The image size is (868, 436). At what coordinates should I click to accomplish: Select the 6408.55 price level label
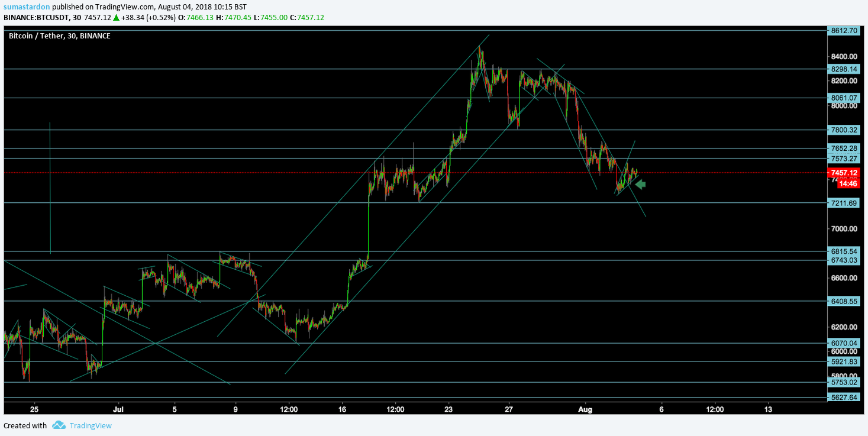click(x=843, y=301)
